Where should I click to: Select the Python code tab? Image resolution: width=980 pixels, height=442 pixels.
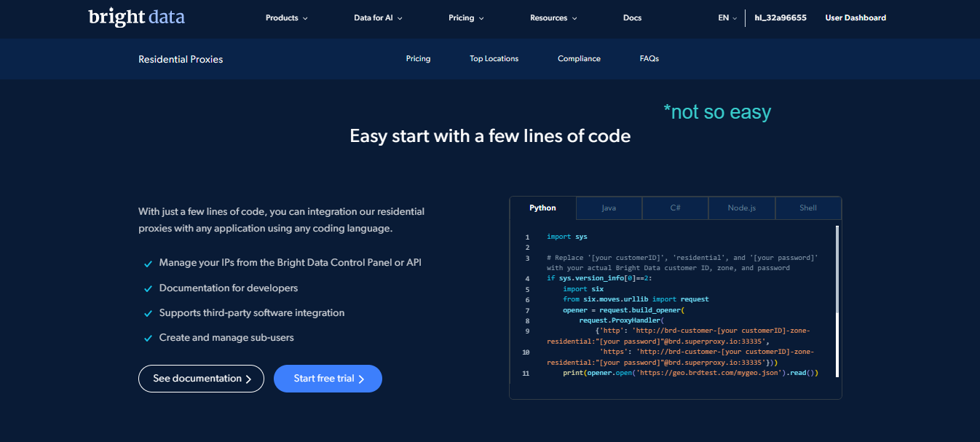point(542,208)
